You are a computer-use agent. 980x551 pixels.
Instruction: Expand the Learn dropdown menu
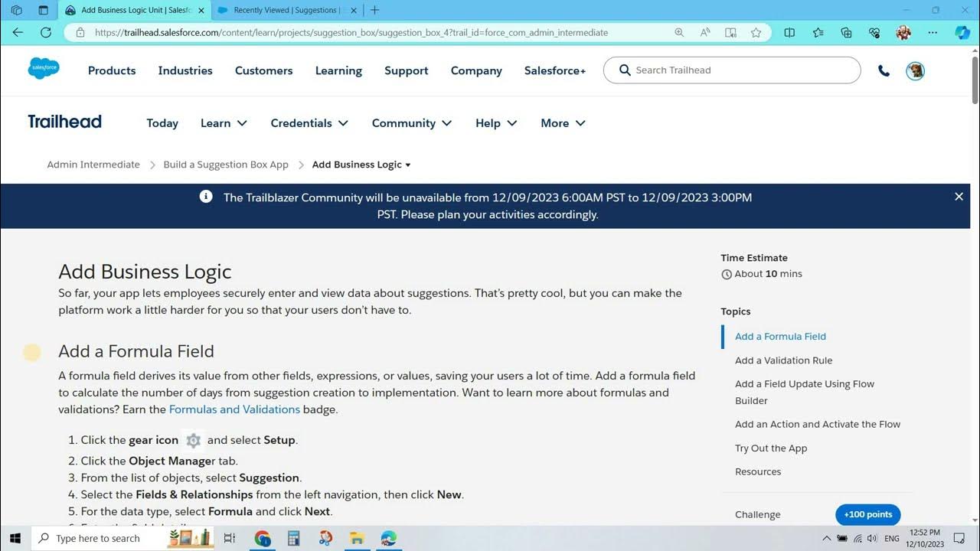click(x=224, y=123)
